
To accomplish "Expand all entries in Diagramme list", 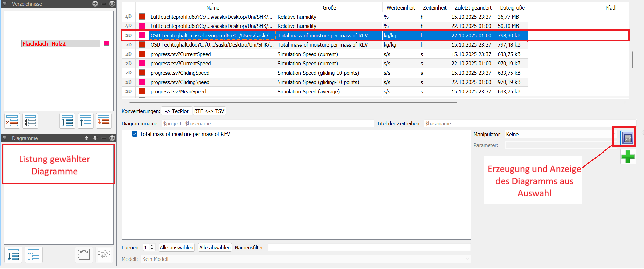I will [x=13, y=255].
